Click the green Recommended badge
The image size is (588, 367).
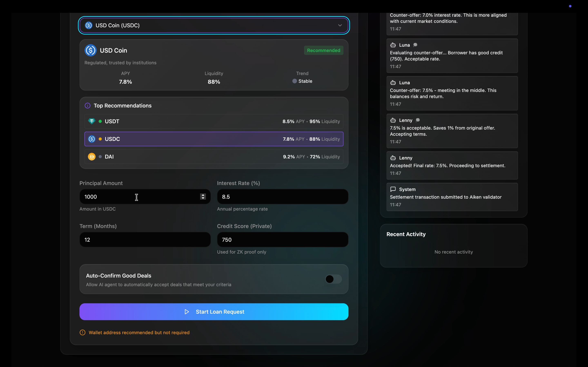pyautogui.click(x=323, y=50)
